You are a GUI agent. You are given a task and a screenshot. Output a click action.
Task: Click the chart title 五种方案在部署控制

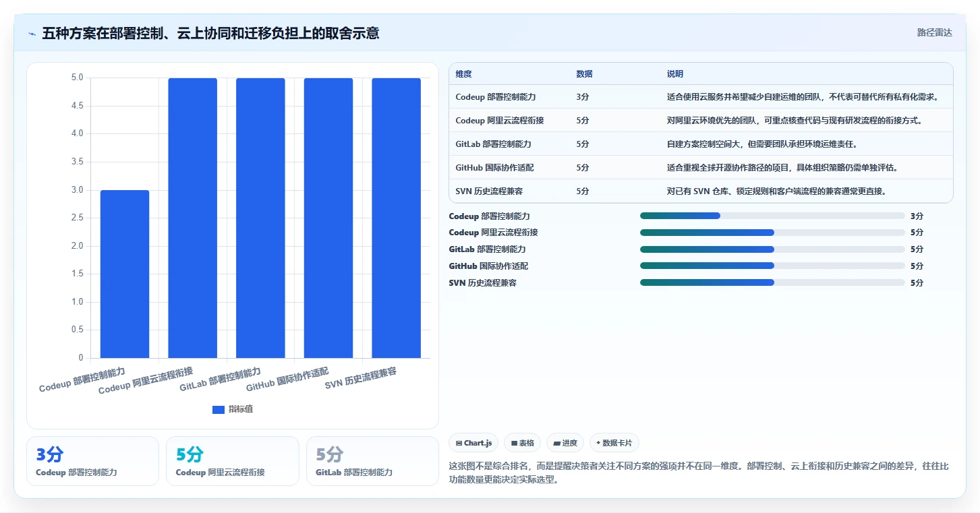(x=210, y=33)
